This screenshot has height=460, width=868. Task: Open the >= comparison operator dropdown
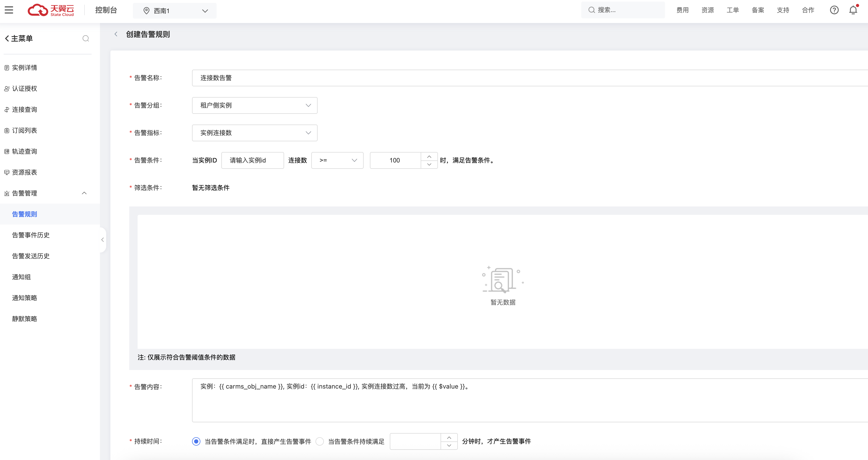(337, 160)
